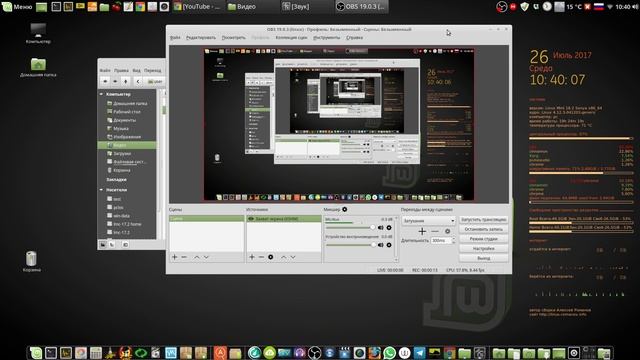Select win-data volume in file manager sidebar
The image size is (640, 360).
[121, 216]
